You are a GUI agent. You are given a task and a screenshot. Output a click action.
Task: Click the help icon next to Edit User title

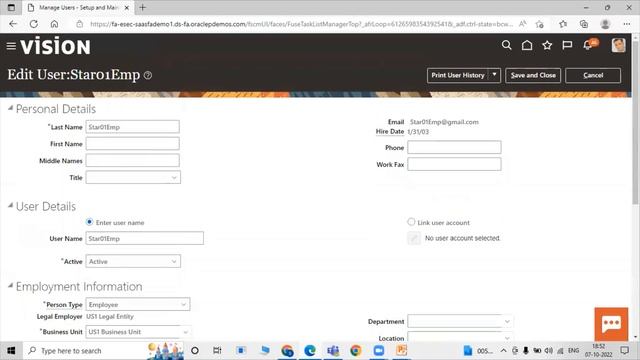148,75
